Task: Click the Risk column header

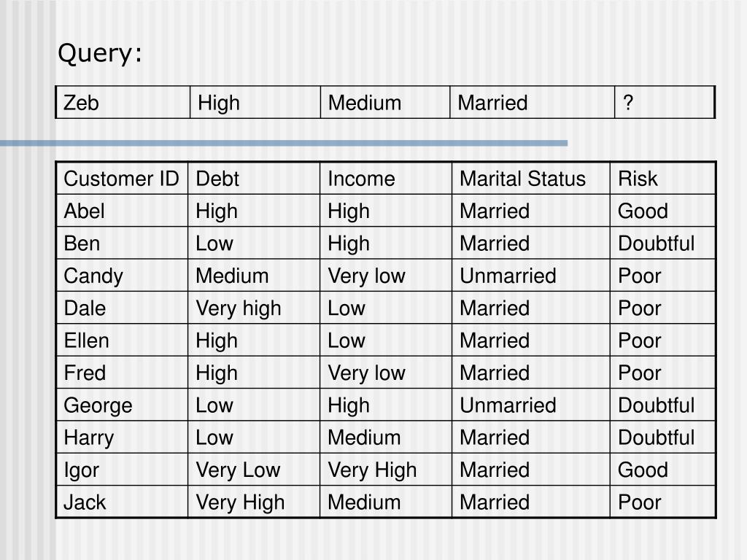Action: (x=662, y=179)
